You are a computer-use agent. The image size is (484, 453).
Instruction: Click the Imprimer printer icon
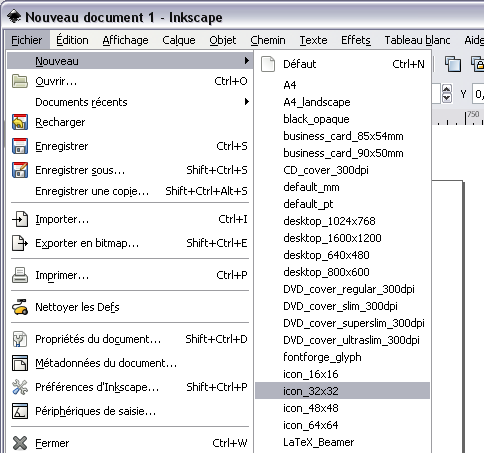point(20,275)
